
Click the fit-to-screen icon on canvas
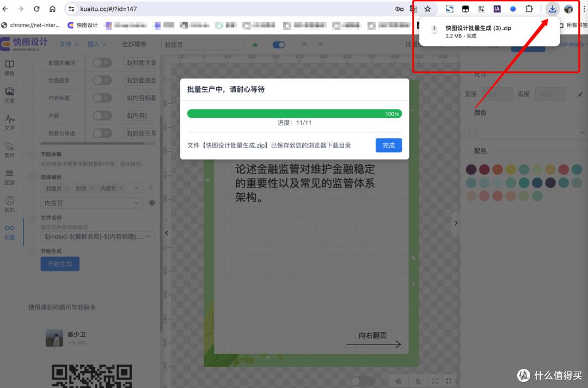(435, 381)
